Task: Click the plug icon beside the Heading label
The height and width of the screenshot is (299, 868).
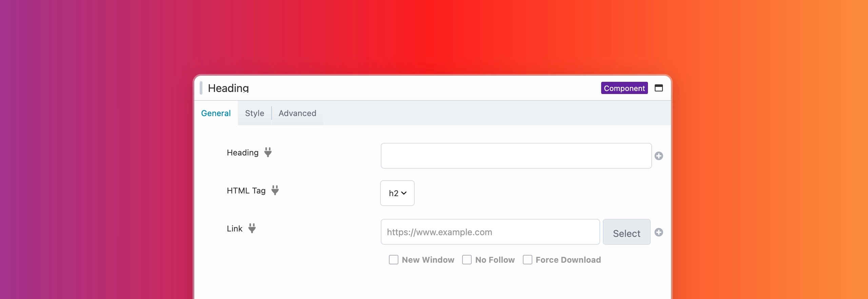Action: coord(268,152)
